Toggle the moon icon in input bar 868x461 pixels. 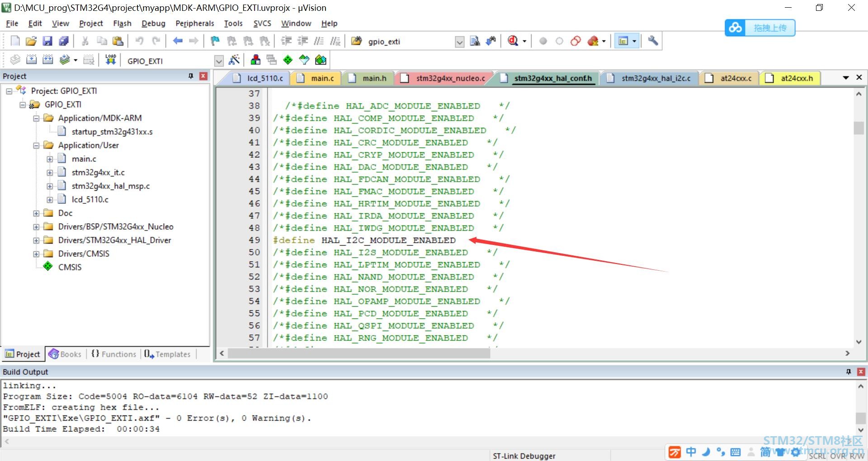(x=706, y=452)
